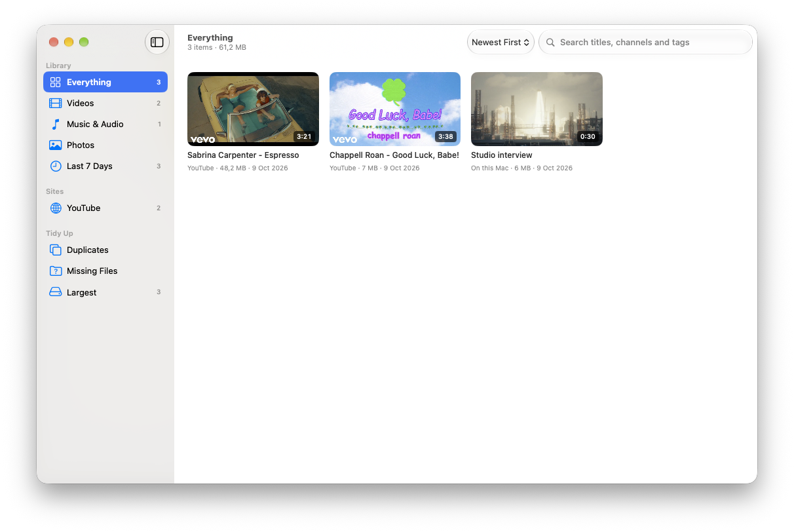
Task: Click the Tidy Up section header
Action: (x=60, y=233)
